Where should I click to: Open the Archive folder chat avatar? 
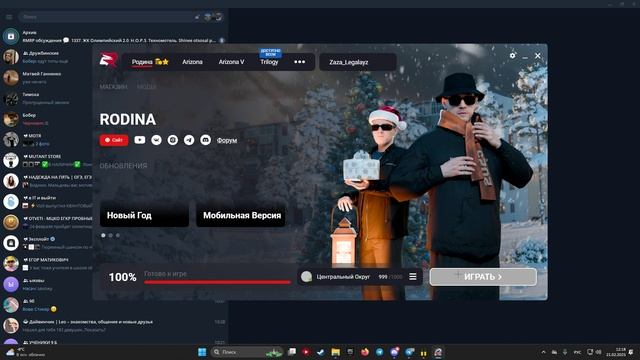[11, 36]
